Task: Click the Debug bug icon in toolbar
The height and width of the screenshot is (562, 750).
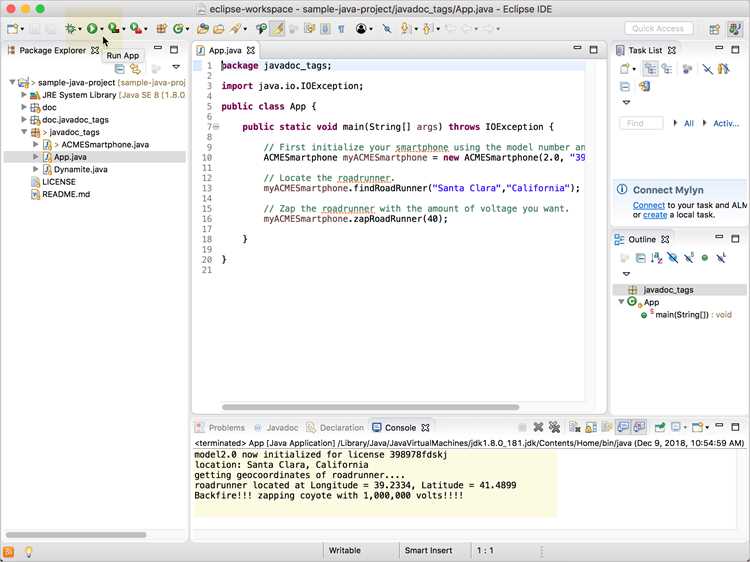Action: click(x=70, y=29)
